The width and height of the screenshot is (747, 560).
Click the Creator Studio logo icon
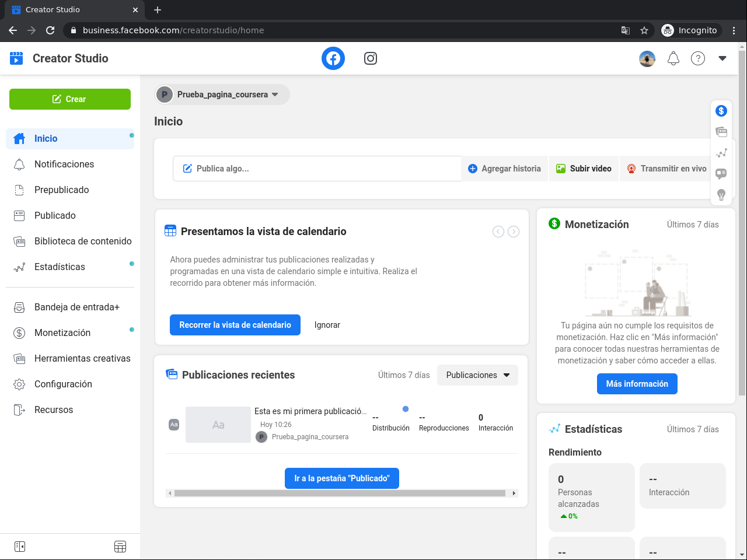pos(16,58)
